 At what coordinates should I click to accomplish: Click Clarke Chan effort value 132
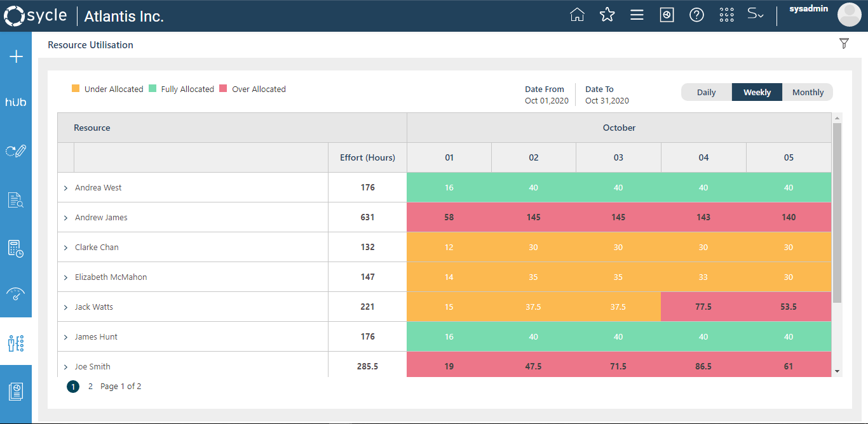pyautogui.click(x=368, y=247)
